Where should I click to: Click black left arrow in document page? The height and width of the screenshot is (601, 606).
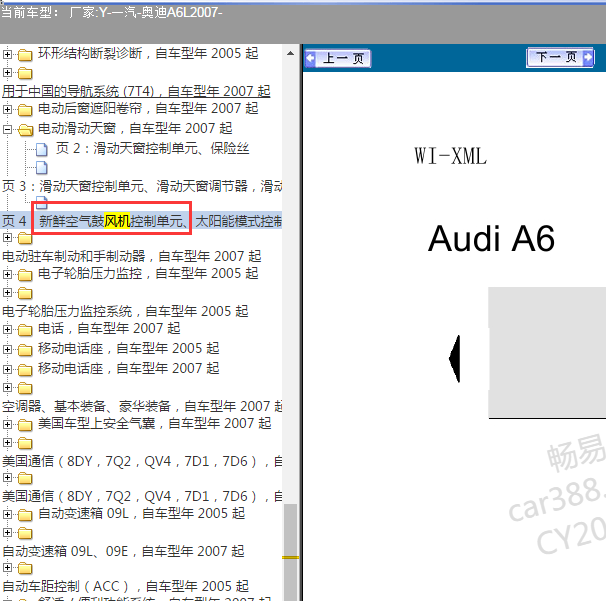coord(455,359)
